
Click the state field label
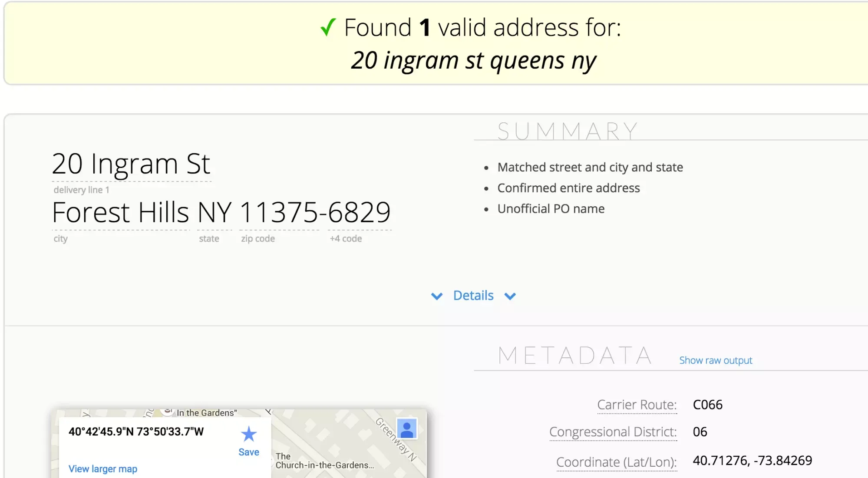(x=209, y=238)
